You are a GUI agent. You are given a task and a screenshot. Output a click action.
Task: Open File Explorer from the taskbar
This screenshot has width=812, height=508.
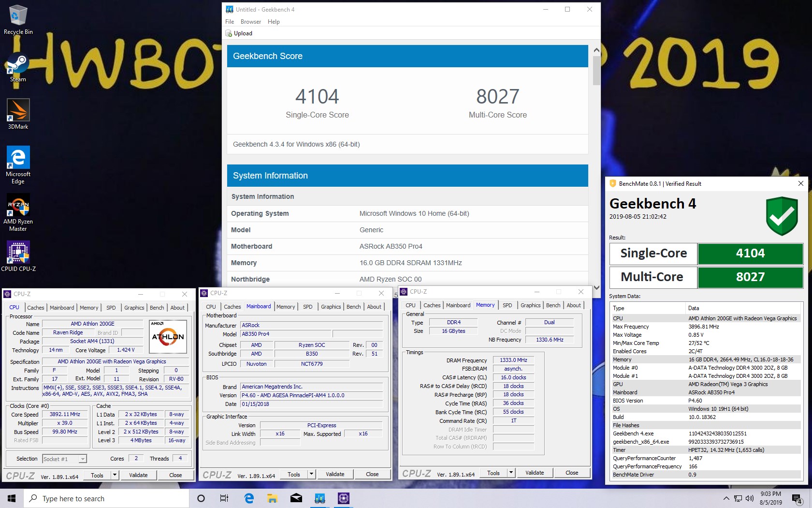272,498
